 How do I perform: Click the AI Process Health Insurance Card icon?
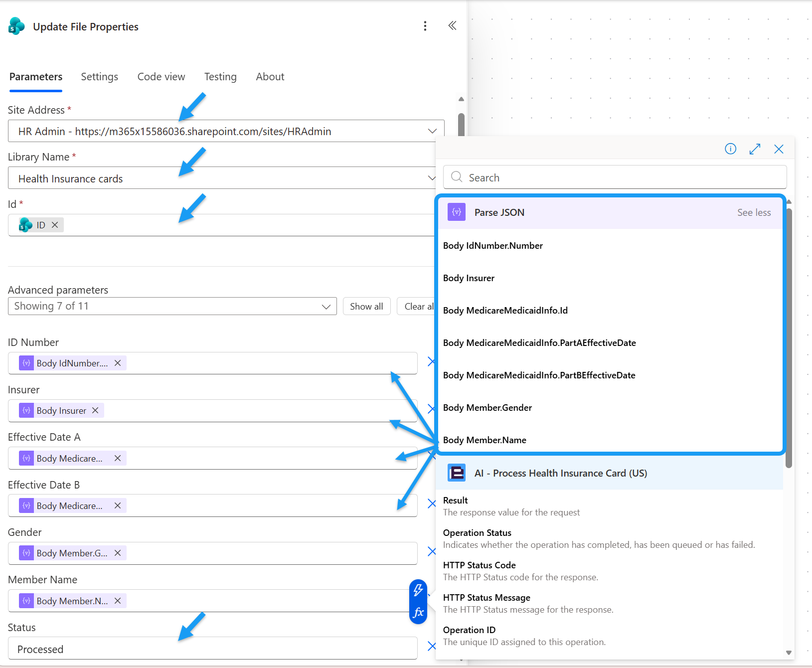point(457,473)
